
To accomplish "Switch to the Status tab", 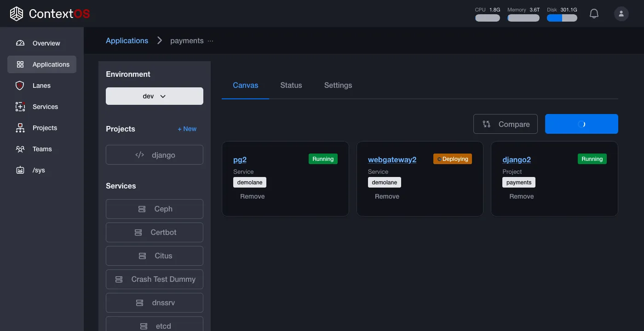I will click(x=291, y=85).
